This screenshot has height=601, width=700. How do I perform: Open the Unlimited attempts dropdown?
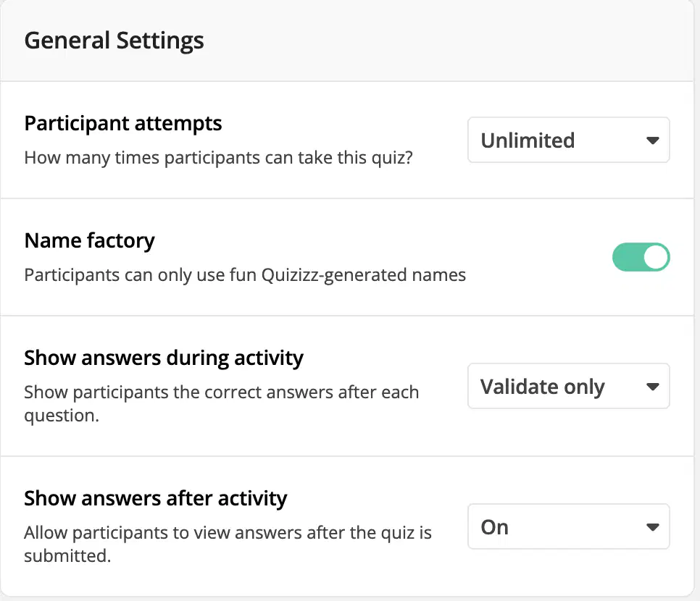point(569,140)
